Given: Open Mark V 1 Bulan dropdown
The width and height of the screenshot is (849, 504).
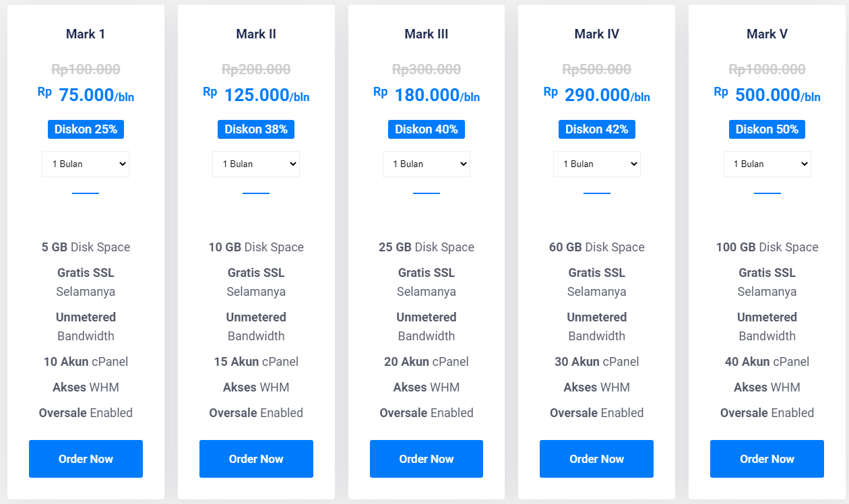Looking at the screenshot, I should tap(767, 164).
